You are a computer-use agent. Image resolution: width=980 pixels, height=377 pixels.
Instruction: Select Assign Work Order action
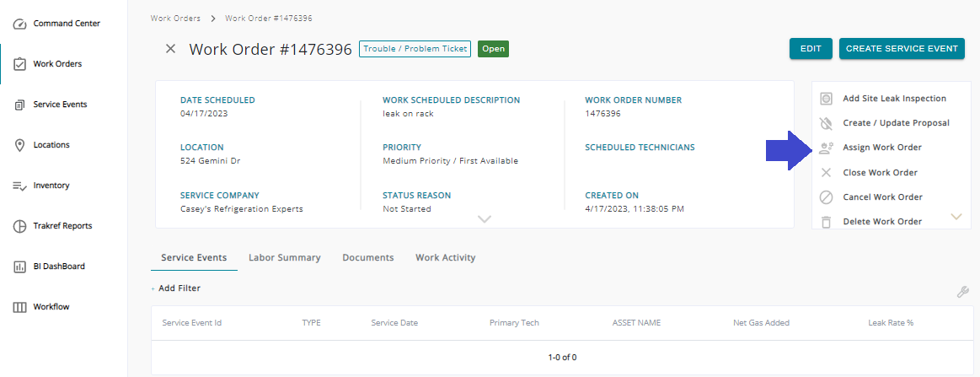(x=882, y=148)
